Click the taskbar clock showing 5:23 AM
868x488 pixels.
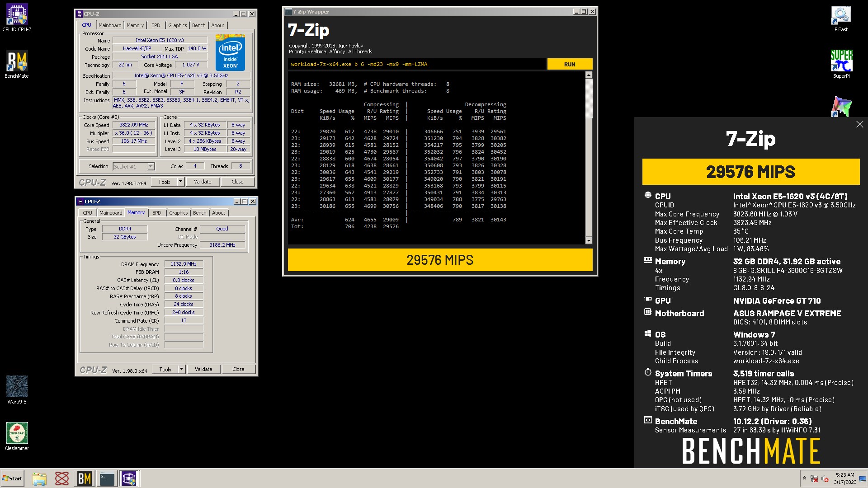[844, 479]
